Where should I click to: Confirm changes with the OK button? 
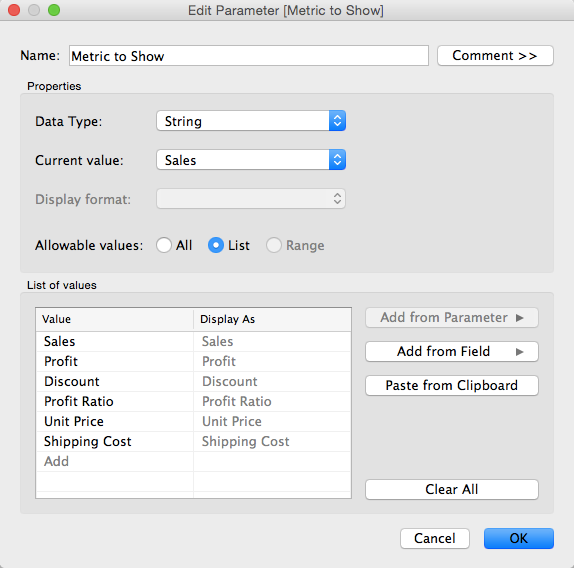click(519, 538)
